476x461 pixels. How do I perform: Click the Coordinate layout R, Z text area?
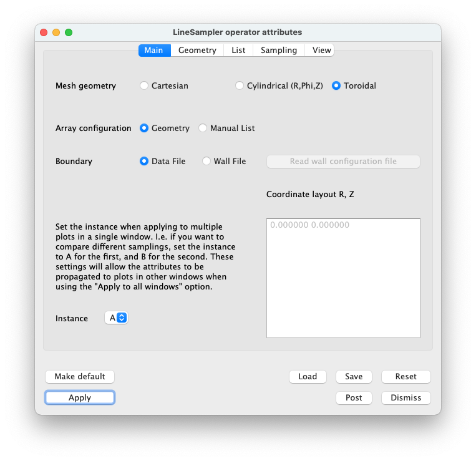click(x=343, y=278)
